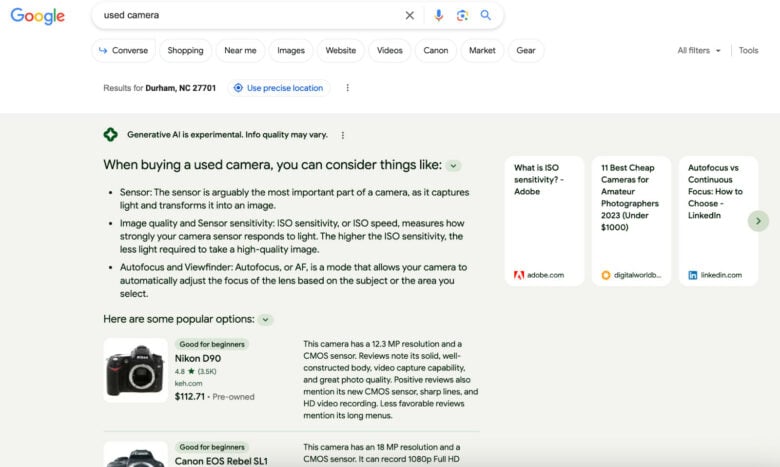Click the Nikon D90 'Good for beginners' badge
This screenshot has height=467, width=780.
212,344
